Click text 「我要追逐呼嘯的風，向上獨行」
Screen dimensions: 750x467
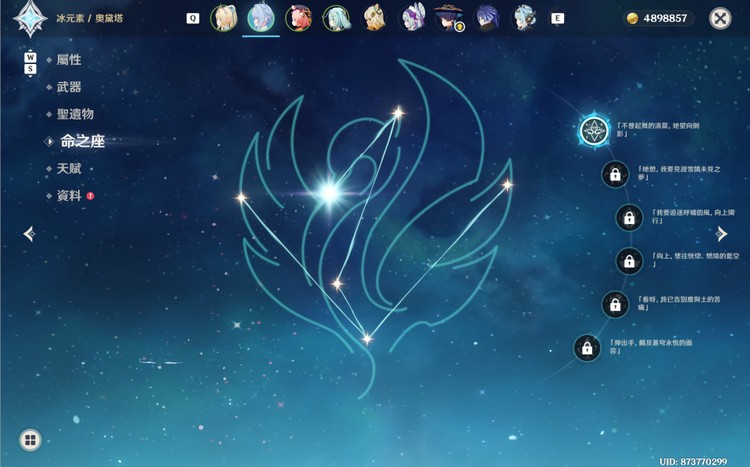pos(694,216)
